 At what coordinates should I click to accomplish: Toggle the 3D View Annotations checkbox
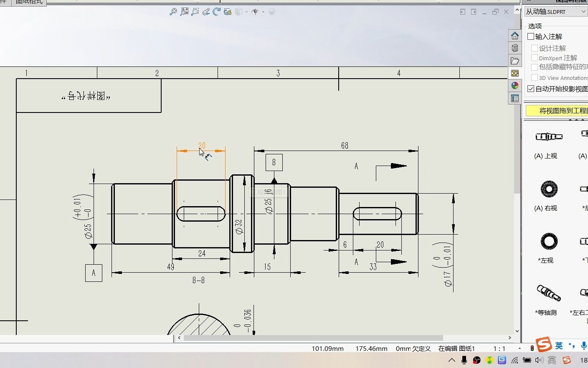click(535, 77)
